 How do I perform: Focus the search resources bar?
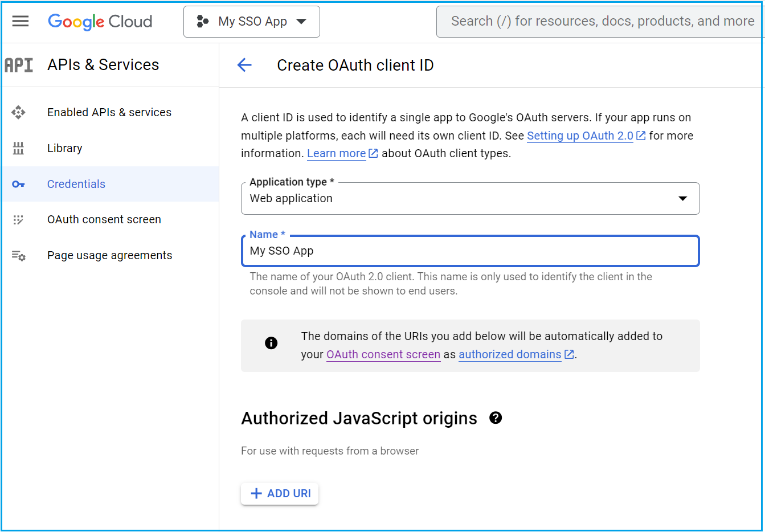pyautogui.click(x=600, y=22)
